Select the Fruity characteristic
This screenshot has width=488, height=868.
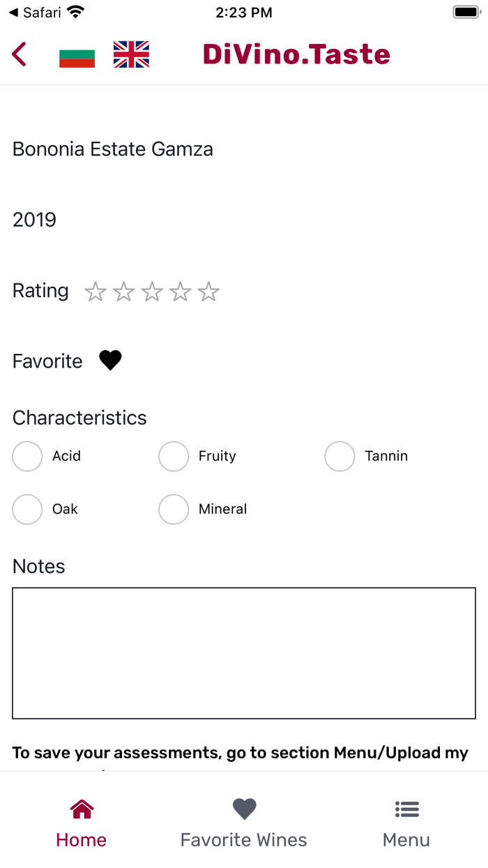(x=174, y=456)
